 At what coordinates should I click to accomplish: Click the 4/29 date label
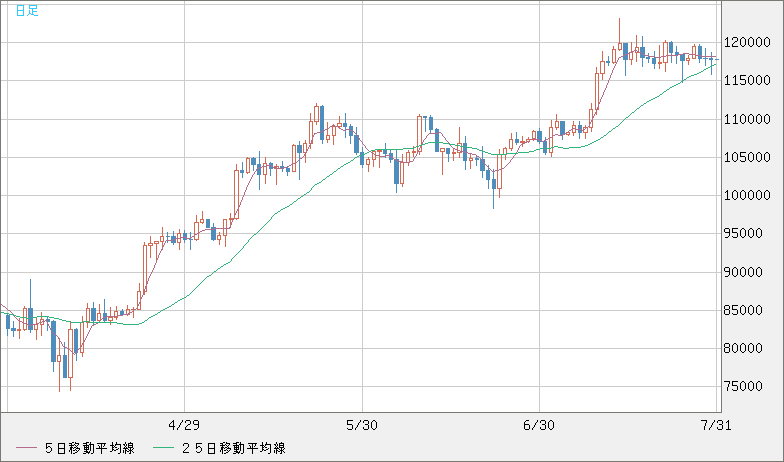point(184,426)
